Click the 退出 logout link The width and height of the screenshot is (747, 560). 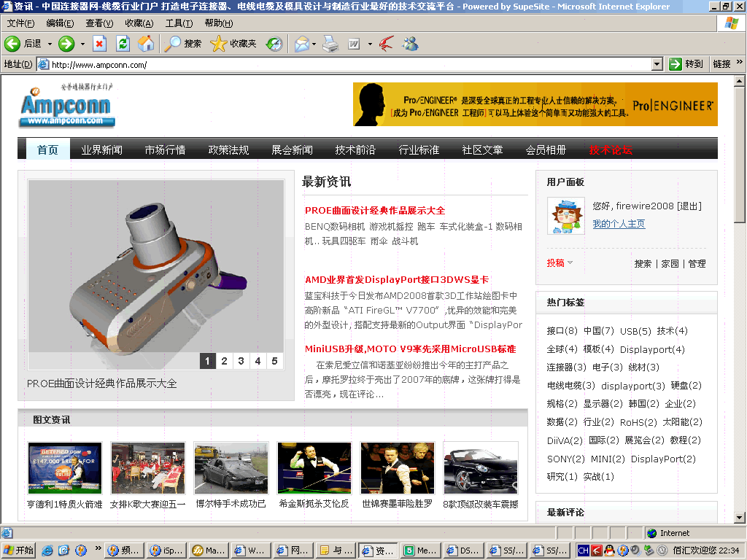[x=689, y=206]
